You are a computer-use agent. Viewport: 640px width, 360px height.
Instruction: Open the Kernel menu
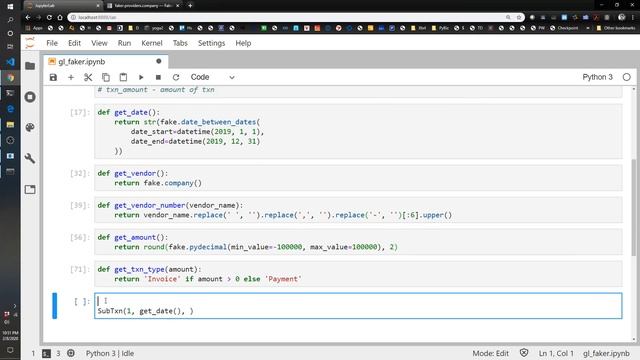(152, 43)
